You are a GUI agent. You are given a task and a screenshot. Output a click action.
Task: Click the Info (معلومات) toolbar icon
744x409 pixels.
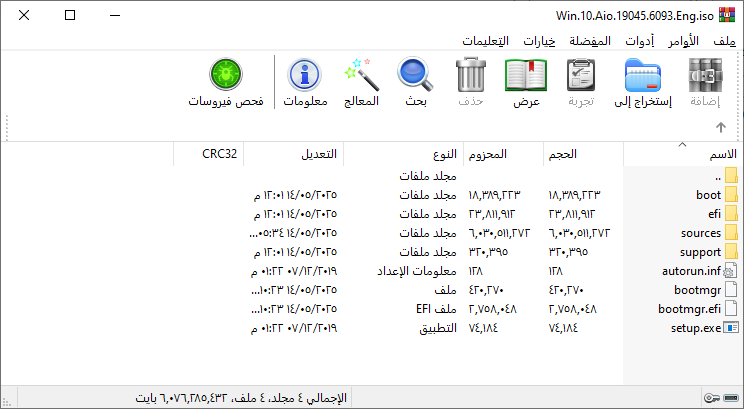click(x=305, y=75)
